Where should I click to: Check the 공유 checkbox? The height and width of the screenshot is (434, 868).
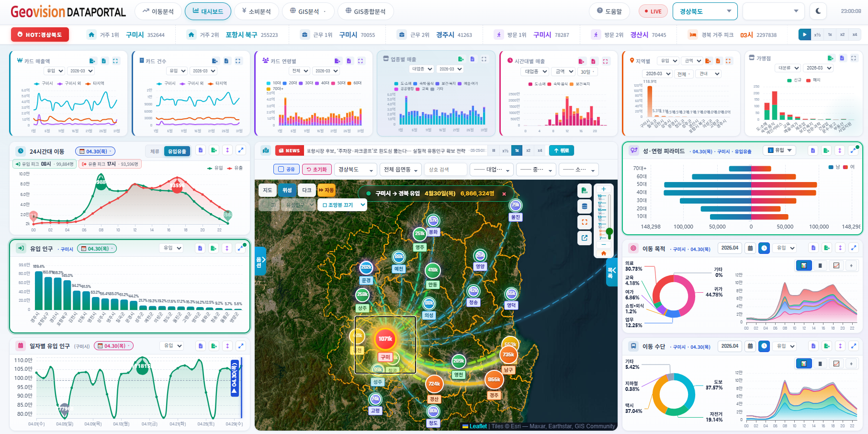point(286,169)
